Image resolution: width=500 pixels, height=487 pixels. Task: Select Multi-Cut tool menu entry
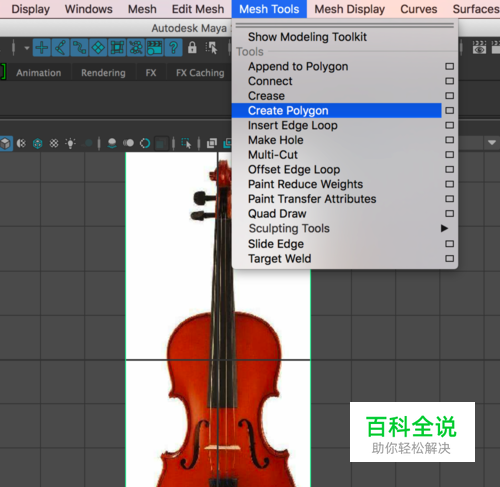[273, 155]
